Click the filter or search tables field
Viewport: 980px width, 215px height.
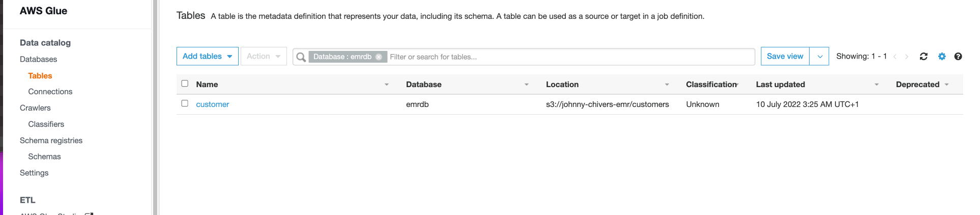pos(570,57)
